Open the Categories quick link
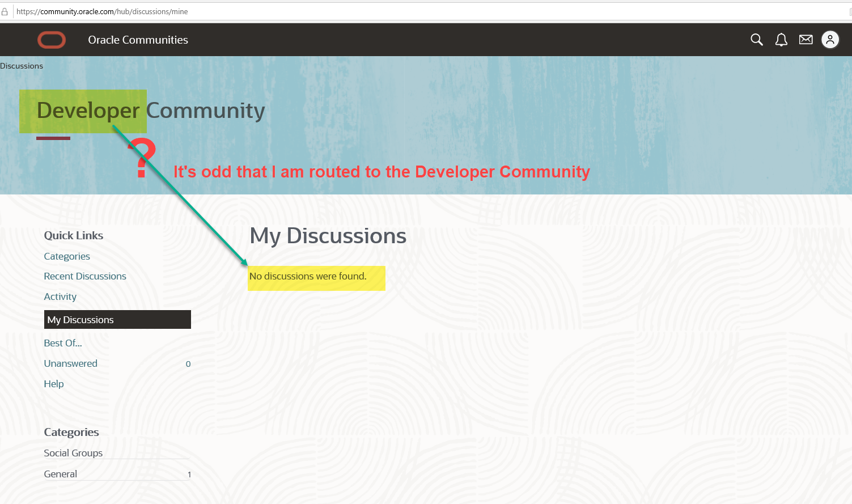Screen dimensions: 852x504 pos(67,256)
